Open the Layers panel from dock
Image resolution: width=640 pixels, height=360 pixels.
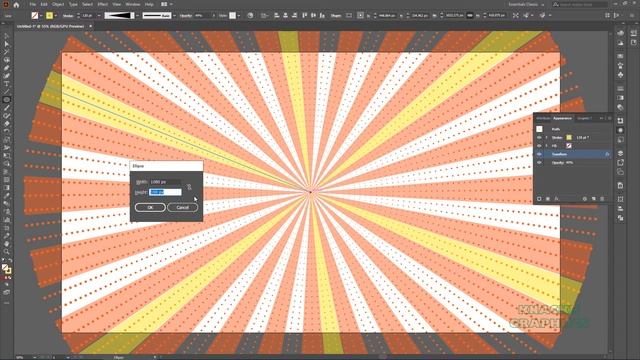coord(620,153)
